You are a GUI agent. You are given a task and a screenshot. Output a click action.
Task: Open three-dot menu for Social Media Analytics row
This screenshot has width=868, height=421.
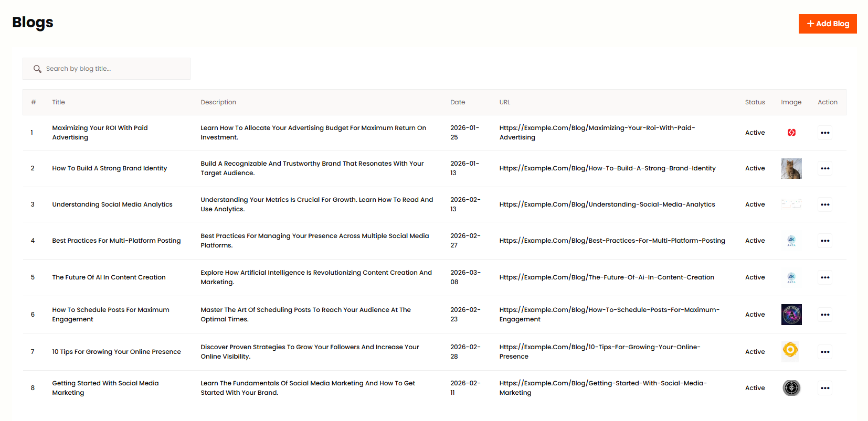(x=824, y=204)
